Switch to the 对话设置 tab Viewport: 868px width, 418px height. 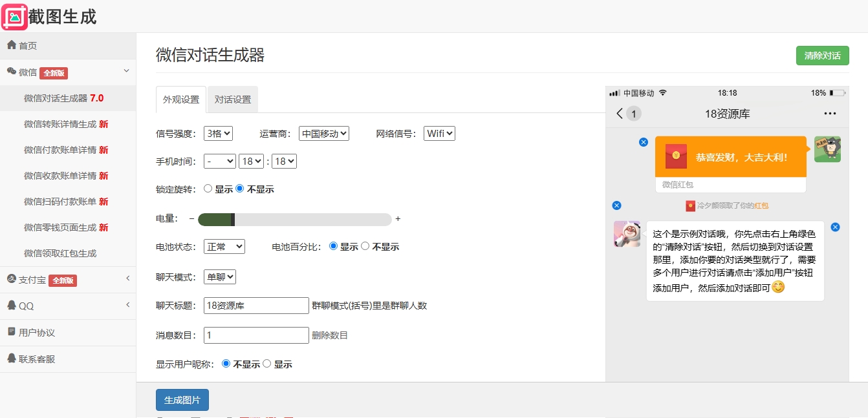tap(233, 99)
